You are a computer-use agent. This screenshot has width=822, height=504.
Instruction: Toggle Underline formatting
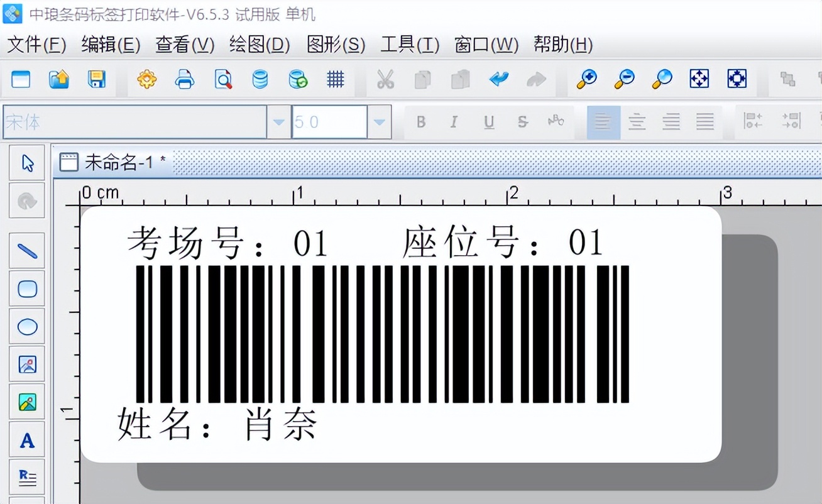[x=489, y=122]
